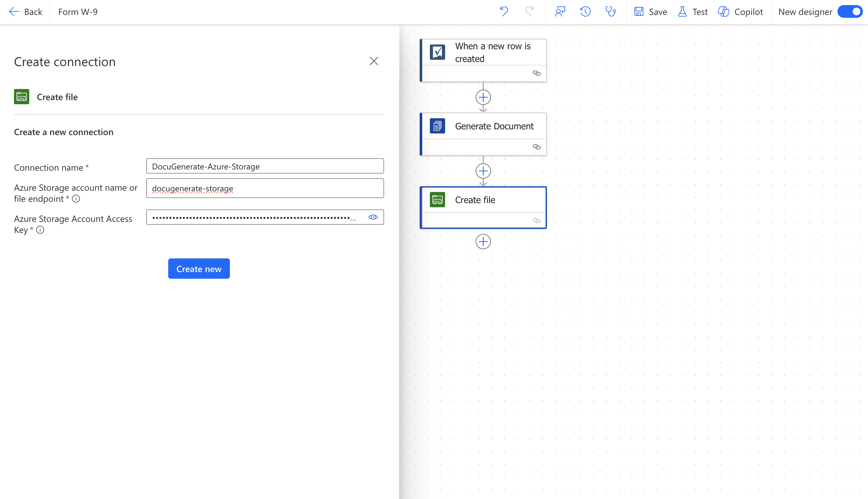Click the Create file connector icon in panel
Image resolution: width=868 pixels, height=499 pixels.
[22, 97]
